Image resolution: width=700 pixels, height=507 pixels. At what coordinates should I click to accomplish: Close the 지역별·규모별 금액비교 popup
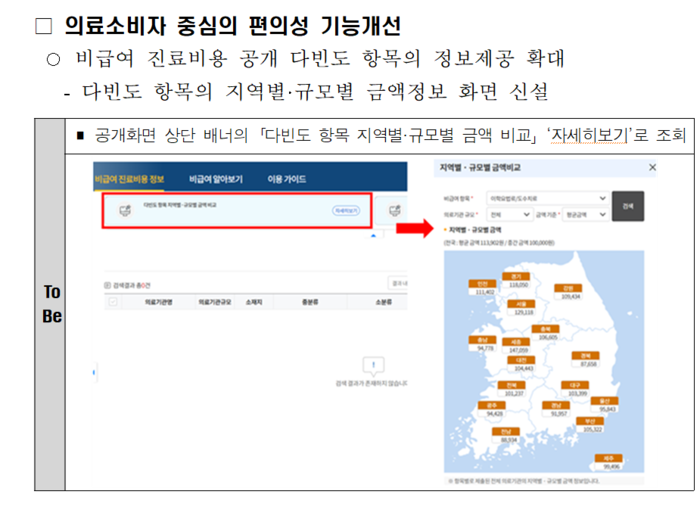pyautogui.click(x=652, y=167)
